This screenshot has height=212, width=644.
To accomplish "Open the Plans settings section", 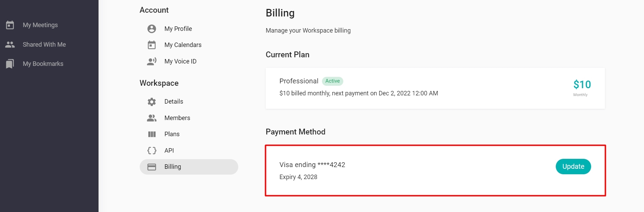I will point(172,134).
